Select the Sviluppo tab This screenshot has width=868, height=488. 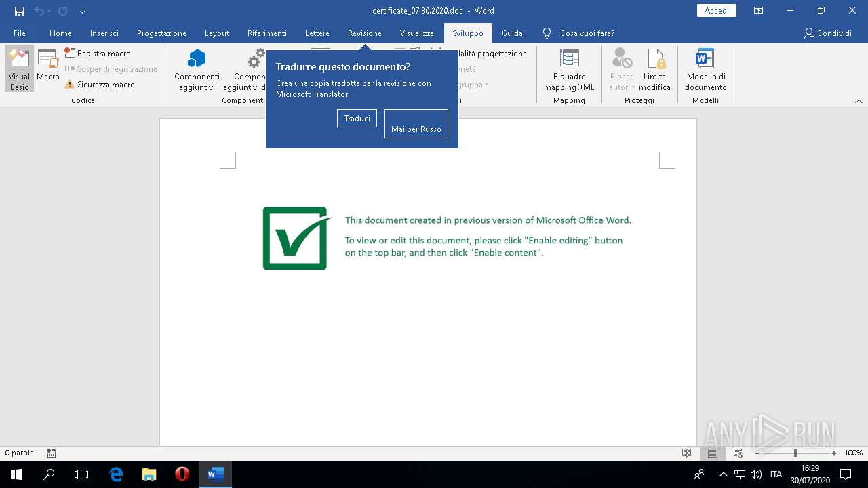pyautogui.click(x=468, y=33)
